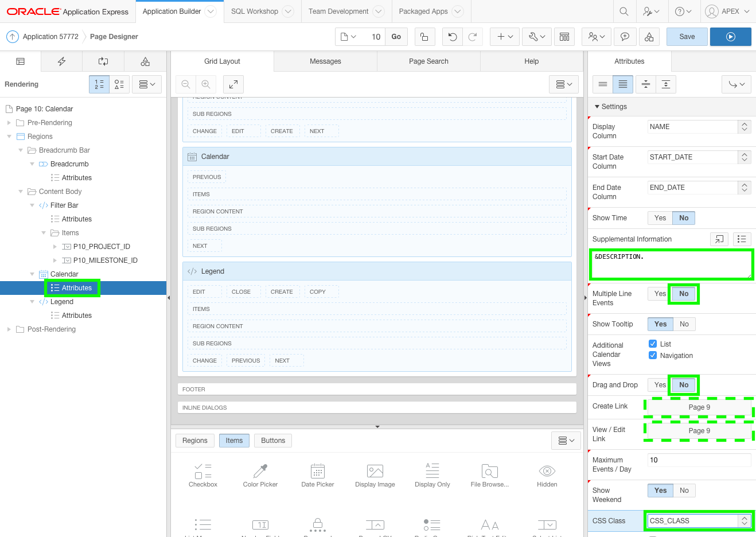This screenshot has width=756, height=537.
Task: Expand the Grid Layout to full screen
Action: coord(233,84)
